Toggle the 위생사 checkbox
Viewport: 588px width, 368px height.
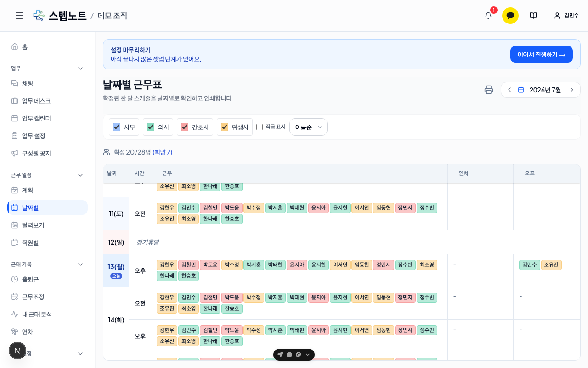click(225, 127)
